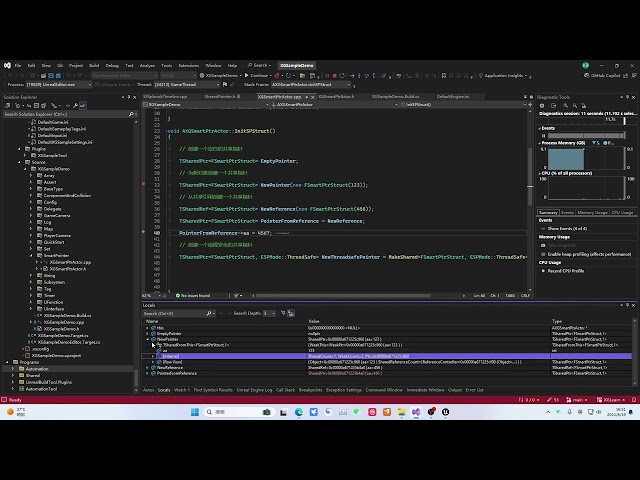Switch to the SharedPointer.h editor tab
This screenshot has height=480, width=640.
click(x=222, y=97)
